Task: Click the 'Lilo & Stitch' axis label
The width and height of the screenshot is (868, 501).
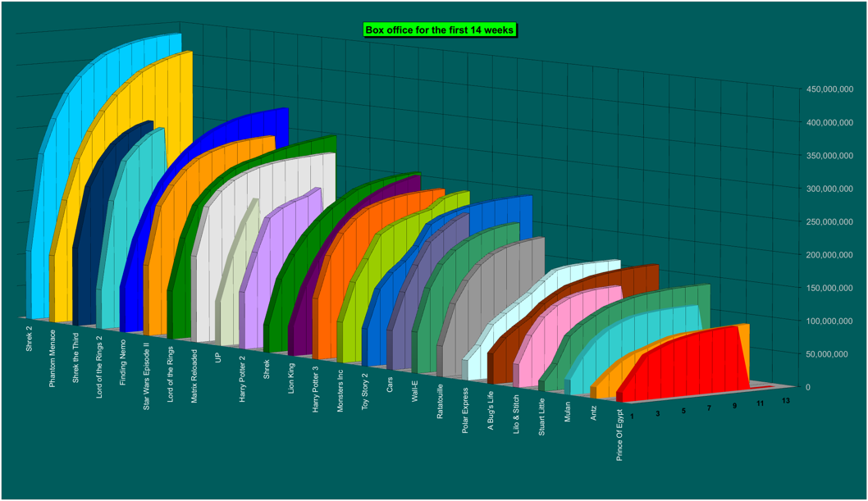Action: [517, 414]
